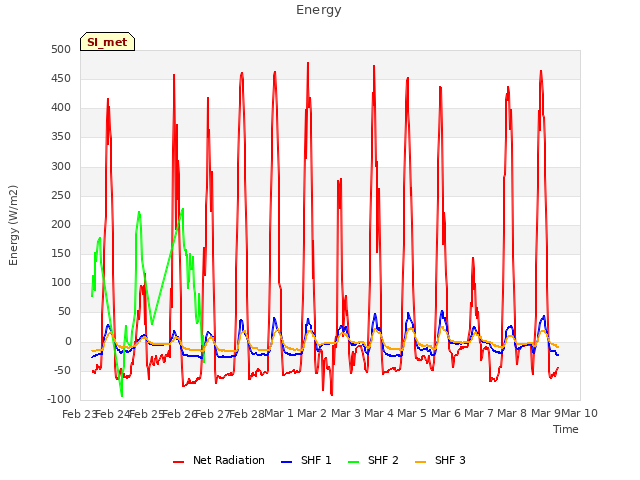Viewport: 640px width, 480px height.
Task: Click the 400 y-axis tick label
Action: (x=61, y=108)
